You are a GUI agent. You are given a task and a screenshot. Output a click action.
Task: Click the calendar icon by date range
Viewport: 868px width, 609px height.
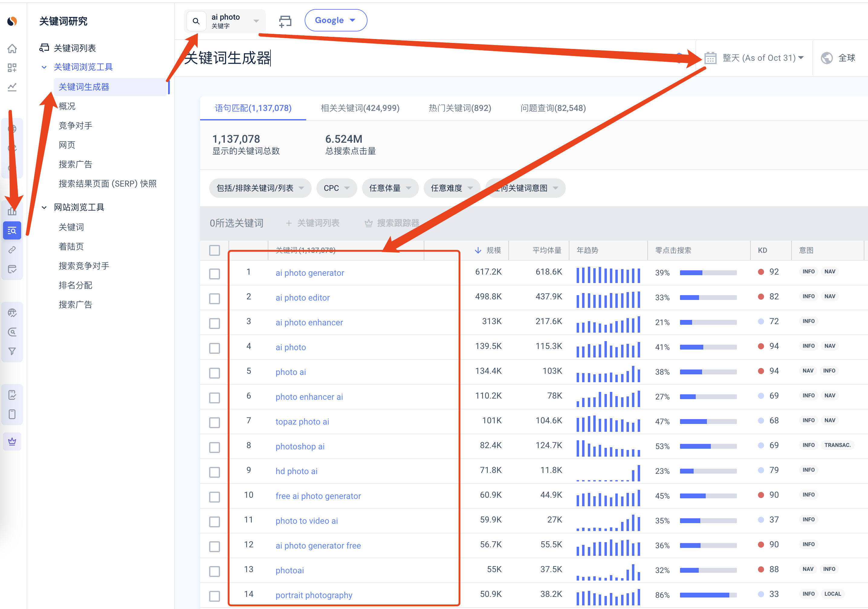click(710, 58)
